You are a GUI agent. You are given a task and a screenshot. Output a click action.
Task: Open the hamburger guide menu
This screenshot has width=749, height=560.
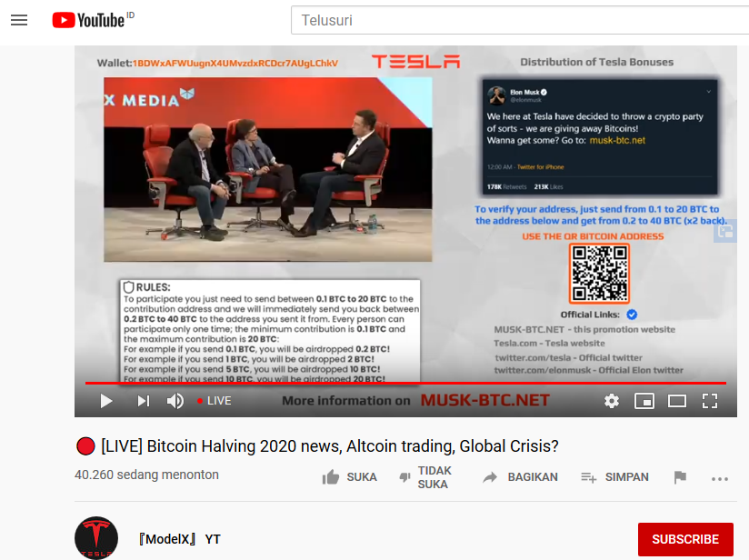click(x=19, y=20)
